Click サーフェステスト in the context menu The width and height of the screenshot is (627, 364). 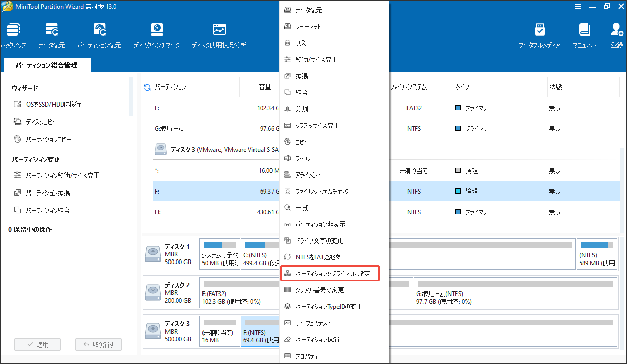pos(313,323)
